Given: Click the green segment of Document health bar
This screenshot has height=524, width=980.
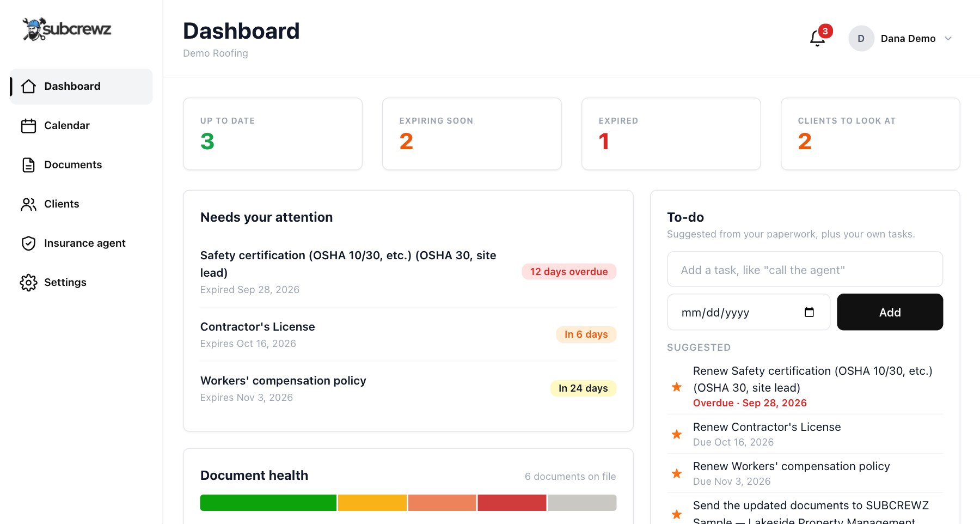Looking at the screenshot, I should 268,503.
